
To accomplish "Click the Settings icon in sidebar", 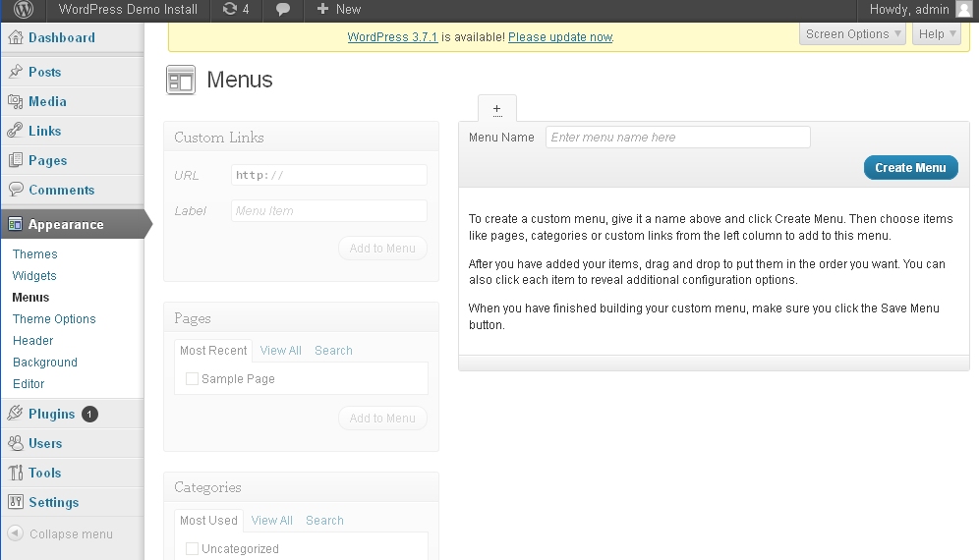I will pos(16,502).
